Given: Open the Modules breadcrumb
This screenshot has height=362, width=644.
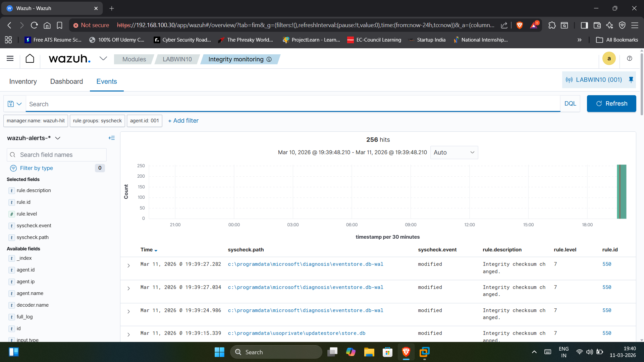Looking at the screenshot, I should pos(134,59).
